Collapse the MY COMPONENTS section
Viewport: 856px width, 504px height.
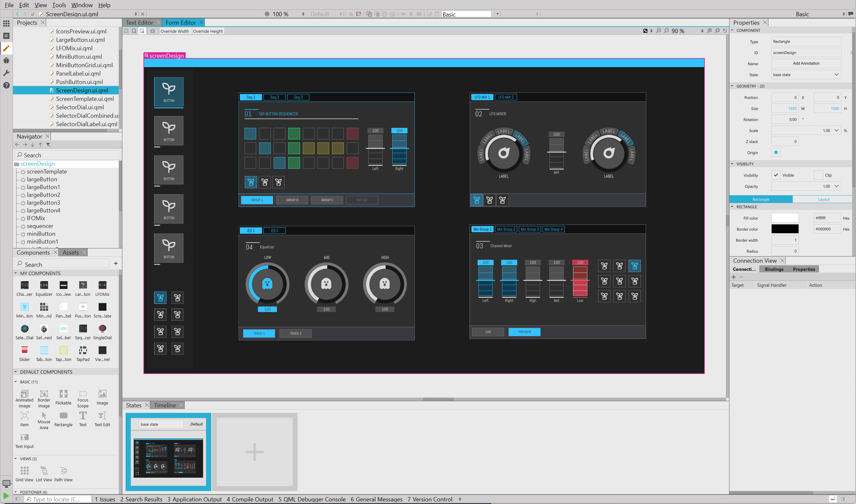[16, 273]
